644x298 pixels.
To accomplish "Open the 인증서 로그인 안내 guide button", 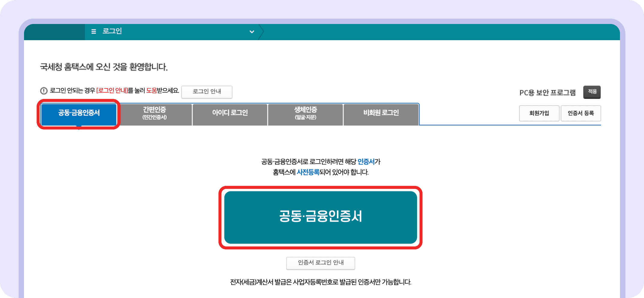I will [x=320, y=263].
